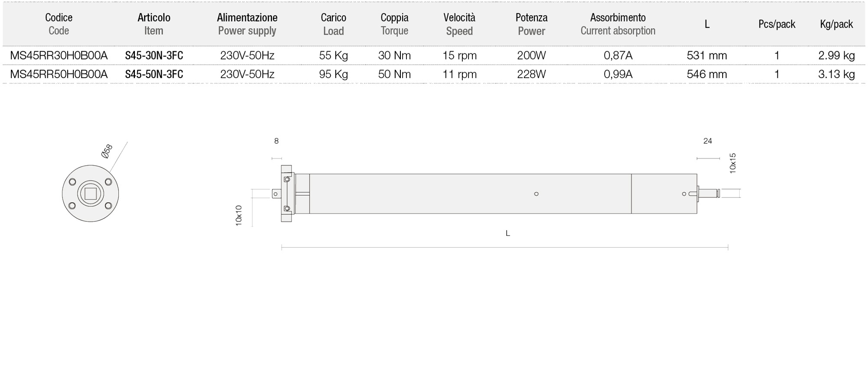Viewport: 868px width, 381px height.
Task: Click product code MS45RR50H0B00A
Action: coord(59,74)
